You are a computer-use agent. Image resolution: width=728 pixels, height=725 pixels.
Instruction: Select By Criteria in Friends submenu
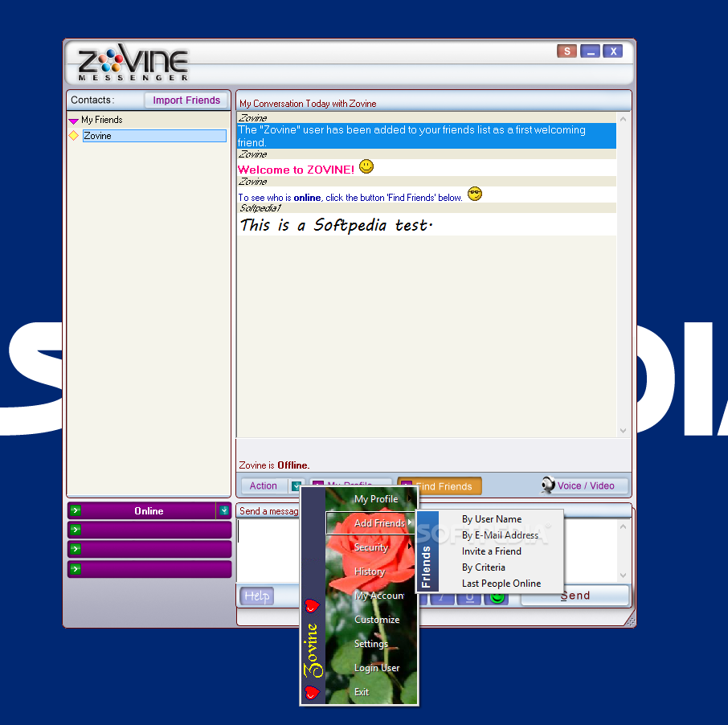(483, 567)
